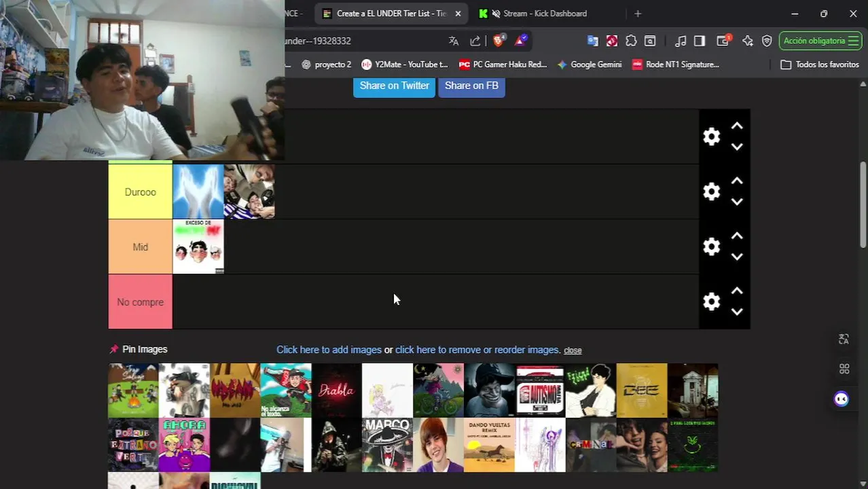Open the Y2Mate - YouTube bookmark
This screenshot has height=489, width=868.
(x=405, y=65)
